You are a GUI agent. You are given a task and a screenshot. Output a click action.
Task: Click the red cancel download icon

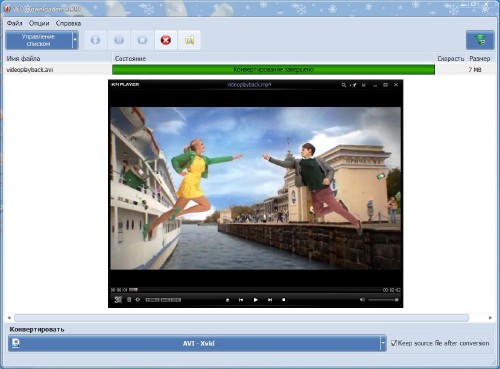tap(166, 40)
